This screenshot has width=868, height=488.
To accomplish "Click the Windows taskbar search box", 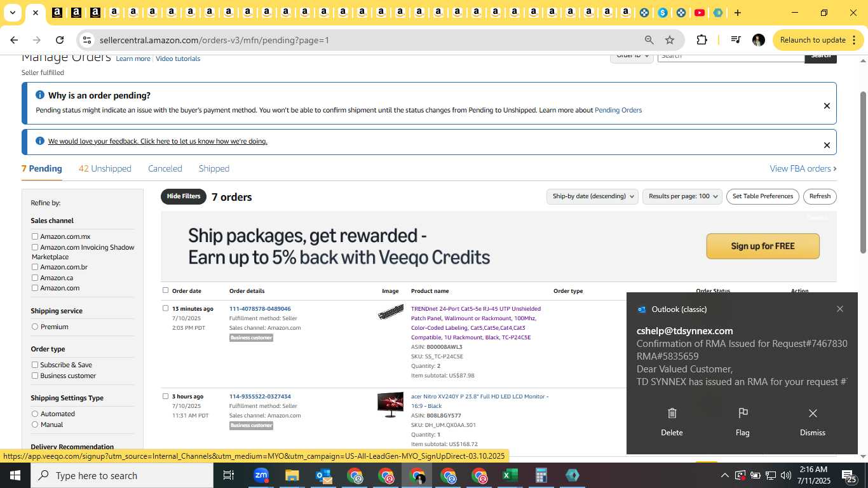I will 122,475.
